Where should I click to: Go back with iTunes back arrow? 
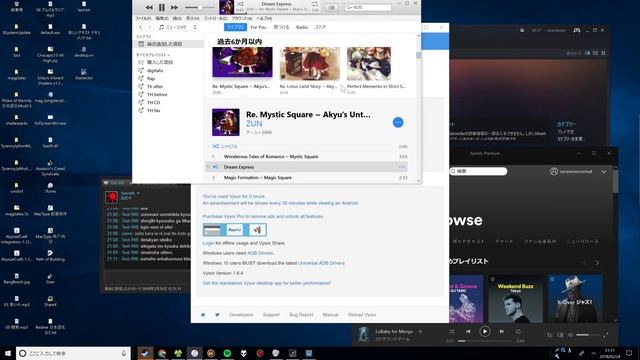[141, 27]
